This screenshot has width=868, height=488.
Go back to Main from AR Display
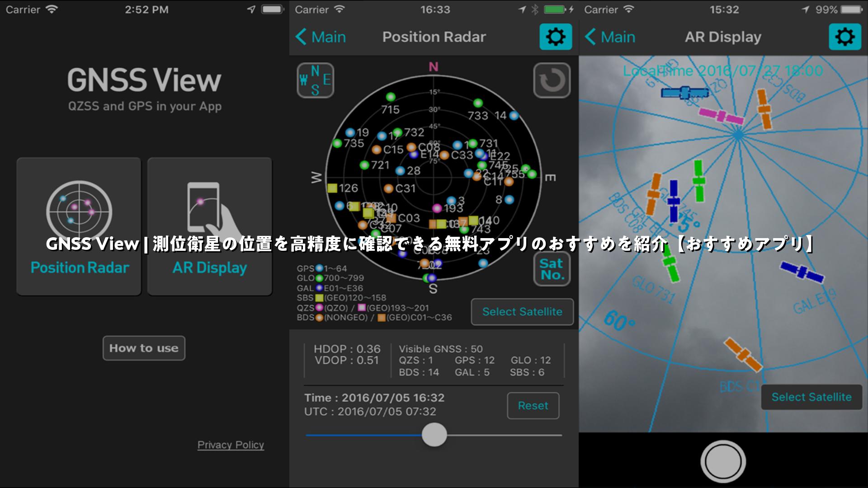click(x=610, y=37)
